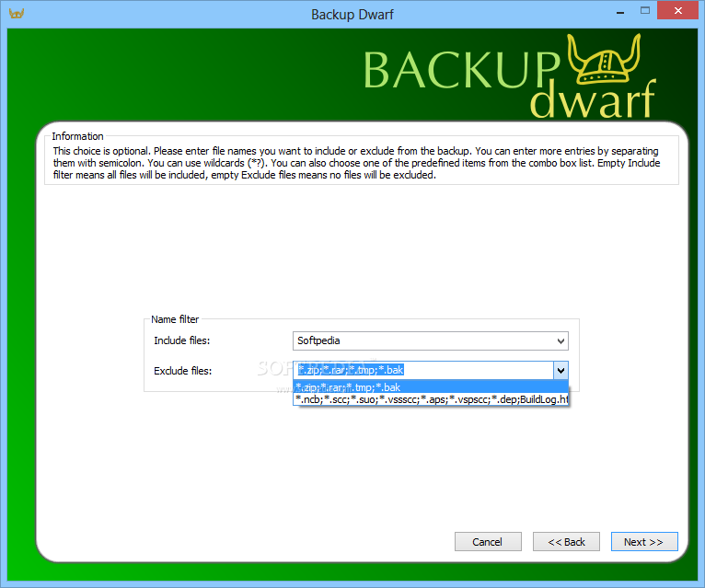This screenshot has width=705, height=588.
Task: Click the Backup Dwarf title bar helmet icon
Action: 17,14
